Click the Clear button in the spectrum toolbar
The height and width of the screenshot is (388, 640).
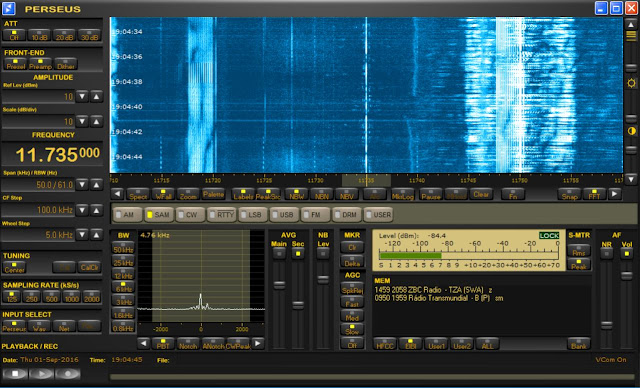(x=481, y=194)
